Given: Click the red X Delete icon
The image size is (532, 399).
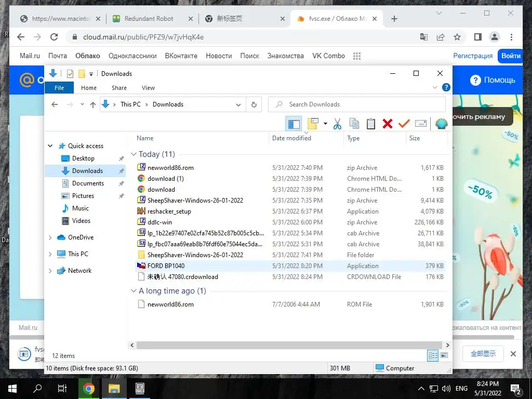Looking at the screenshot, I should [388, 124].
